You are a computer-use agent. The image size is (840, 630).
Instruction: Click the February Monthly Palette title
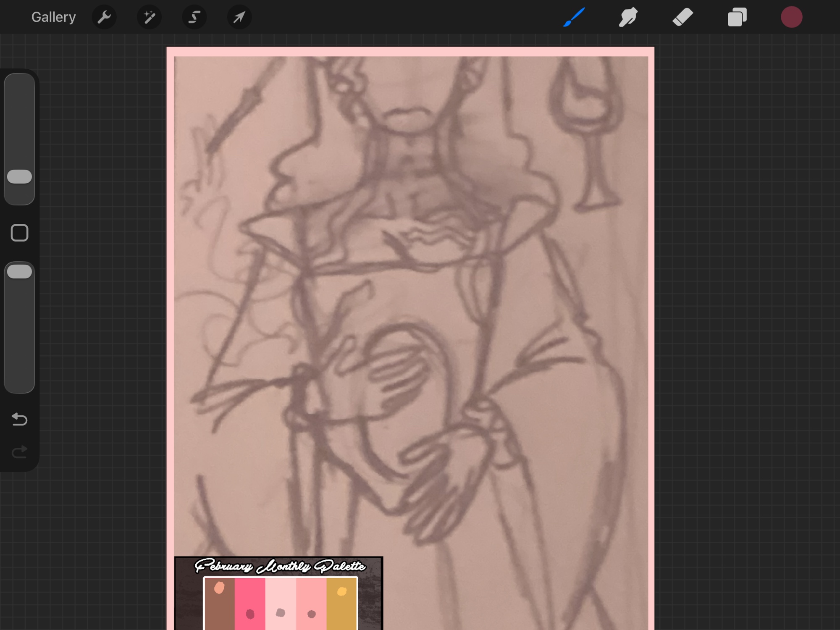click(x=280, y=566)
